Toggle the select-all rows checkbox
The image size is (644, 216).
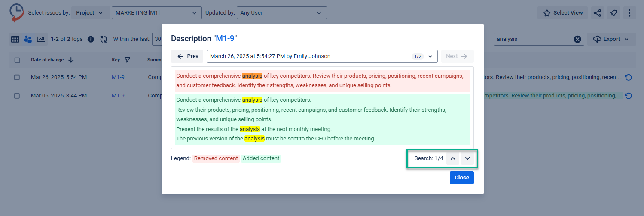pos(17,60)
